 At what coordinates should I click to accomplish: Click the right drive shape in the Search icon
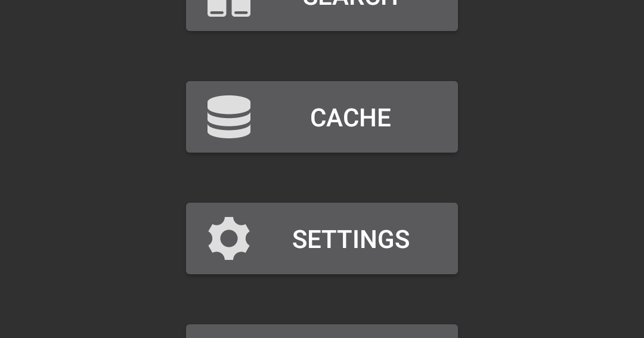tap(241, 8)
